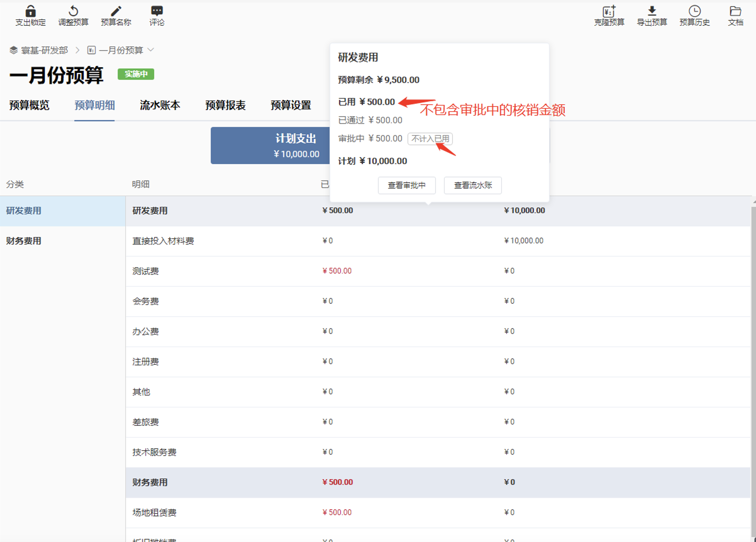Select 财务费用 in the category sidebar

pyautogui.click(x=24, y=241)
